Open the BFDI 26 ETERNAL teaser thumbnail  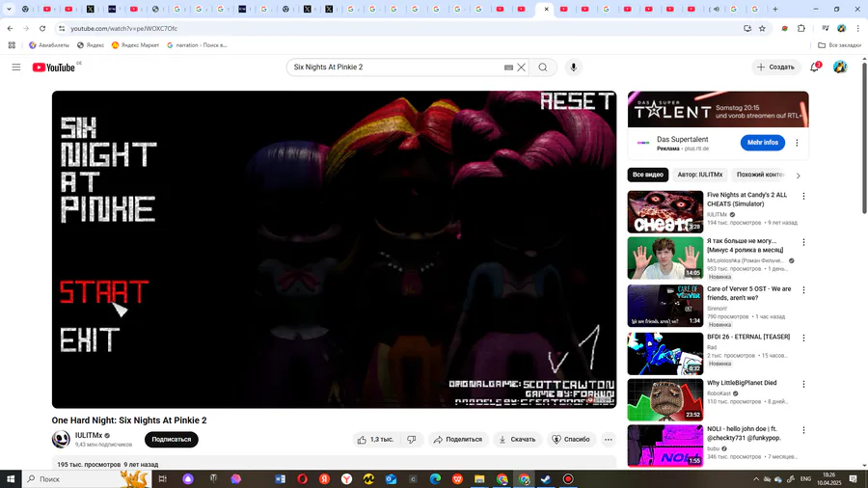coord(665,354)
